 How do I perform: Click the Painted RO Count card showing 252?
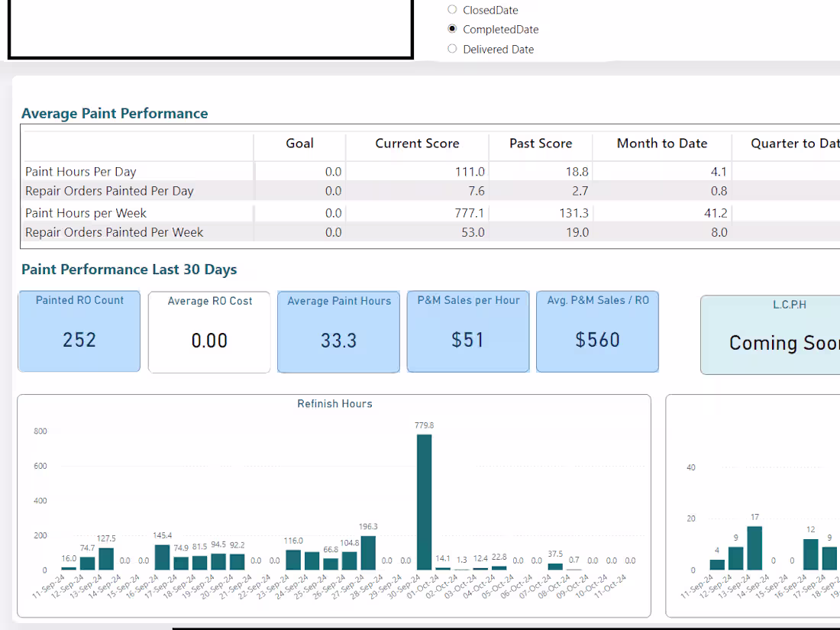[79, 331]
